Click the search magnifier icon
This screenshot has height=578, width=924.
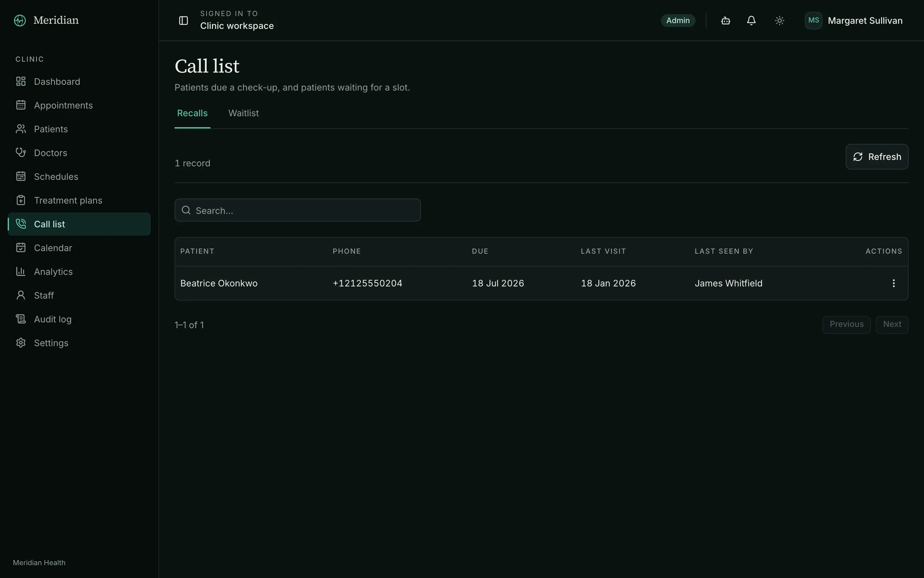pos(186,210)
